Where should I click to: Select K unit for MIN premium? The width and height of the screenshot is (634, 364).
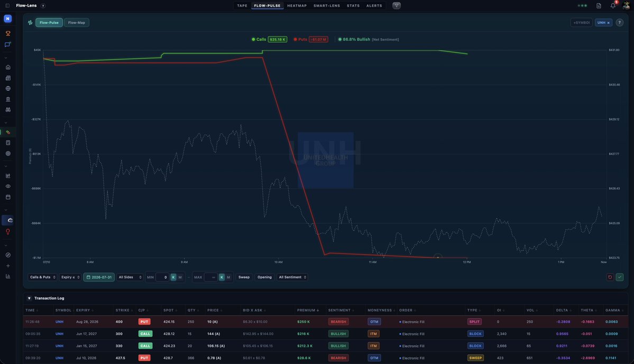click(173, 277)
